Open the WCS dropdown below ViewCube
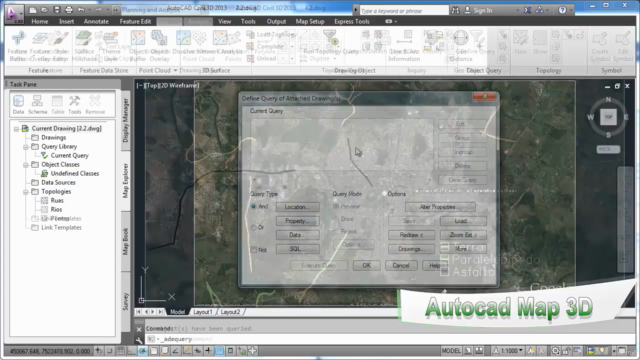 (x=608, y=149)
